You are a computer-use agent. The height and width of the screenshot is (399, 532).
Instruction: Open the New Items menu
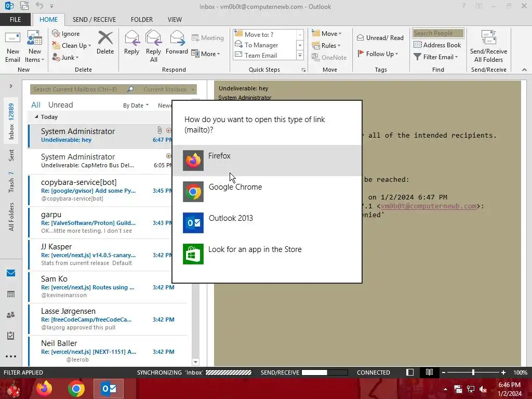[x=35, y=47]
